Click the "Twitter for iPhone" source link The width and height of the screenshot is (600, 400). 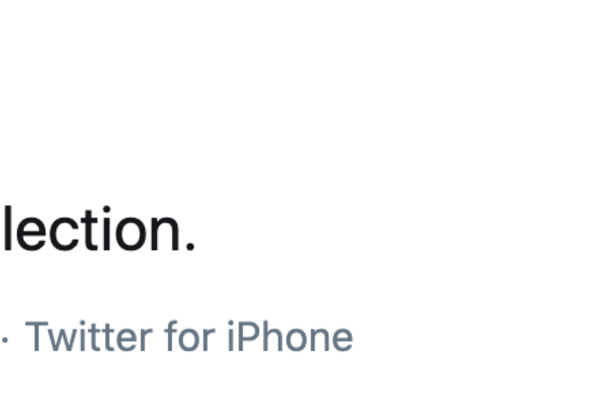click(x=189, y=337)
